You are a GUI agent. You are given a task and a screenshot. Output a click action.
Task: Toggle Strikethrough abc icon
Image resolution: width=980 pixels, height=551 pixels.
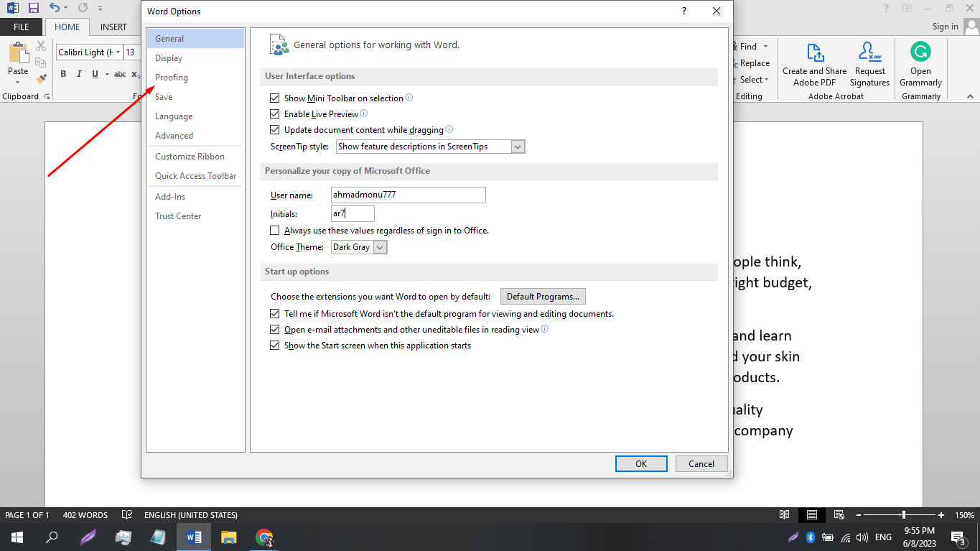pos(120,74)
